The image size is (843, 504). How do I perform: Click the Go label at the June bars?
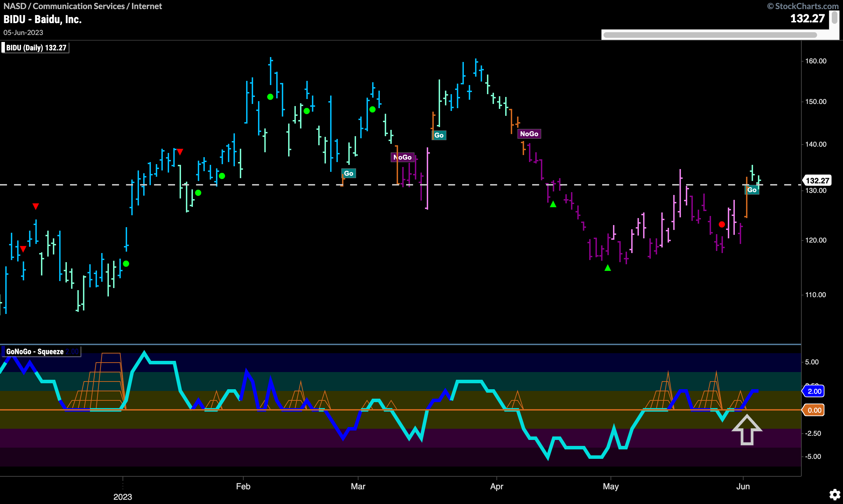tap(752, 190)
